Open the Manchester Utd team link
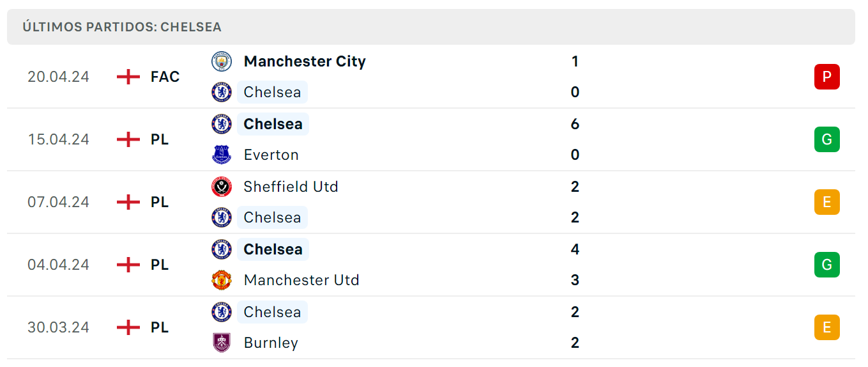The height and width of the screenshot is (367, 868). pos(301,280)
